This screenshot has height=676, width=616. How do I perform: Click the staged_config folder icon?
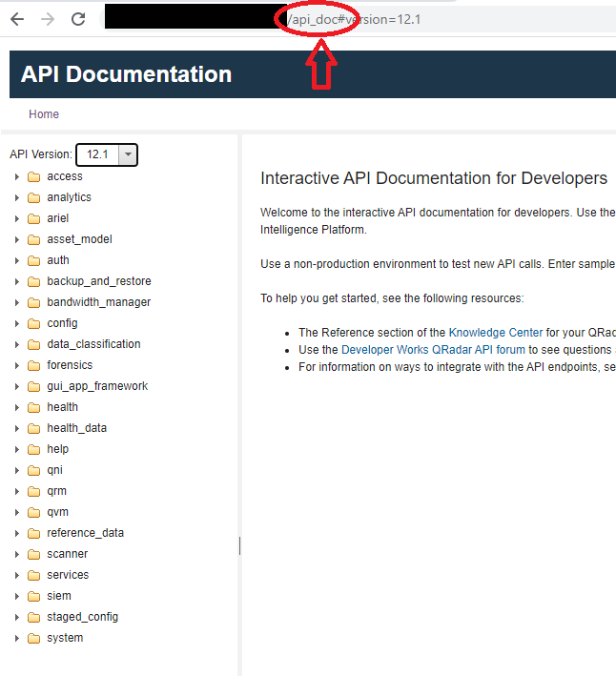point(33,618)
